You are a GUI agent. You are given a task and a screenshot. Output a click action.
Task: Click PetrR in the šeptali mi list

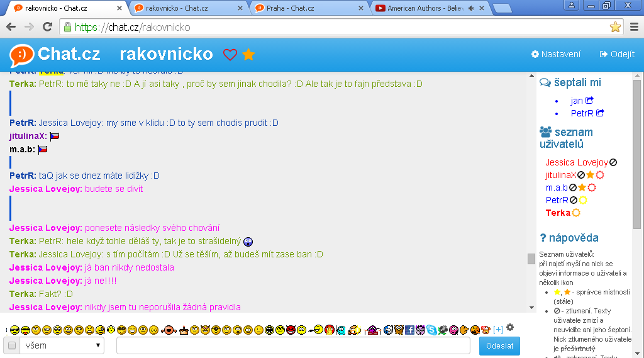pos(582,113)
